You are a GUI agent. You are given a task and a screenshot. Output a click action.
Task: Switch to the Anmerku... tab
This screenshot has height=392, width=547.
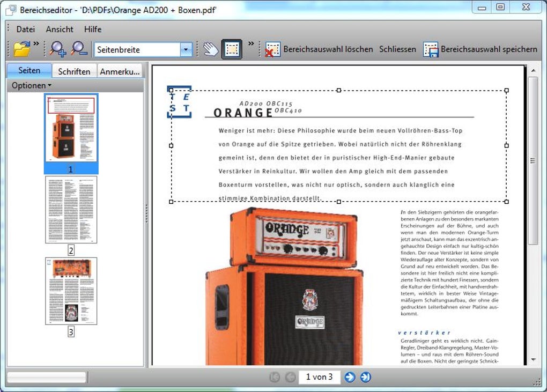(x=120, y=71)
